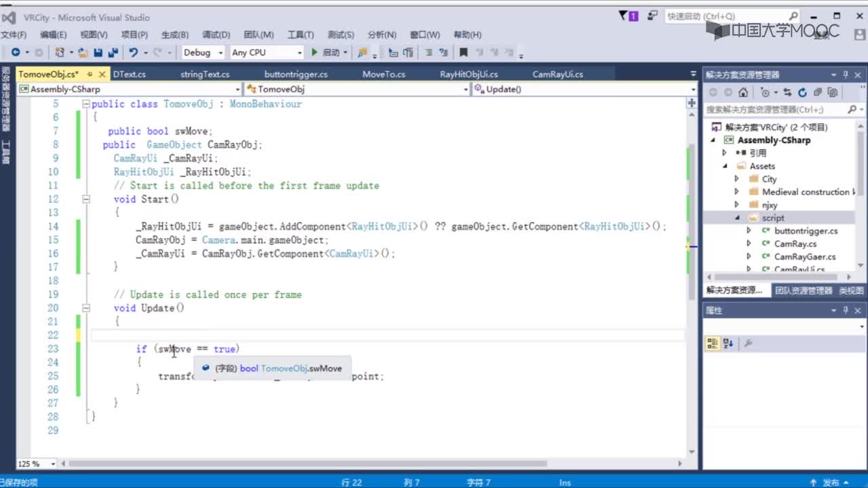Screen dimensions: 868x488
Task: Collapse the script folder node
Action: 737,218
